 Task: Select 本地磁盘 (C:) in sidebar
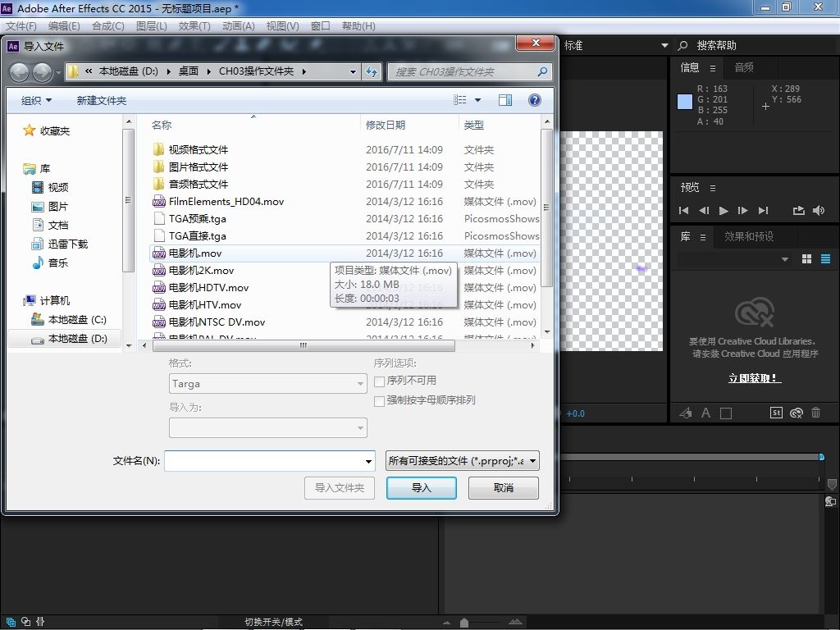76,320
